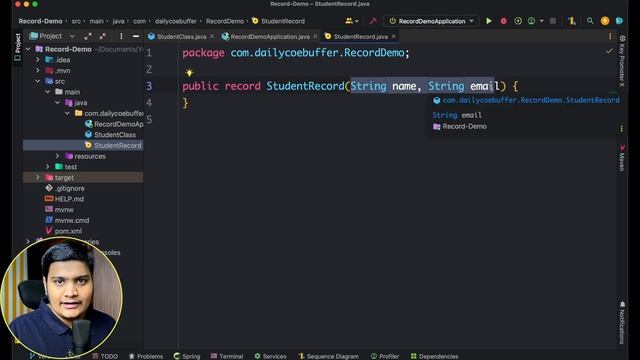The height and width of the screenshot is (360, 640).
Task: Expand the test folder
Action: 48,167
